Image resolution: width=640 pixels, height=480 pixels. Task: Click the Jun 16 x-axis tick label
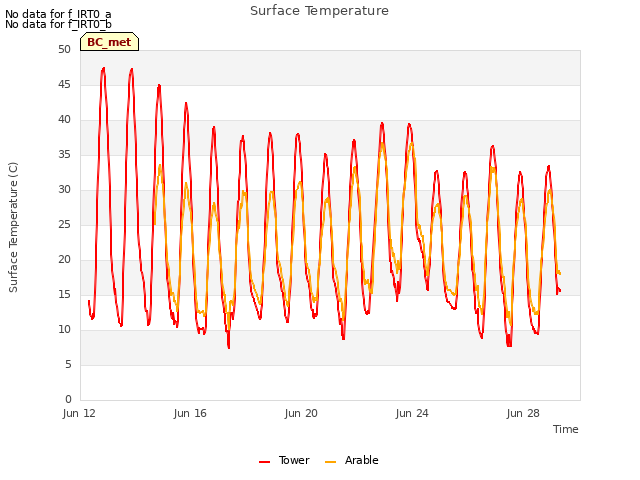(x=190, y=413)
